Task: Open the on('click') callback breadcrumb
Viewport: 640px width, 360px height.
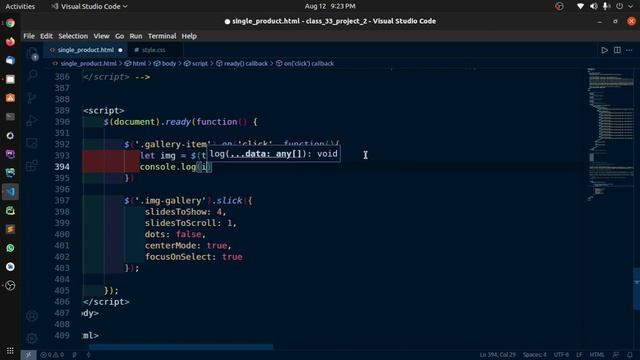Action: pyautogui.click(x=305, y=64)
